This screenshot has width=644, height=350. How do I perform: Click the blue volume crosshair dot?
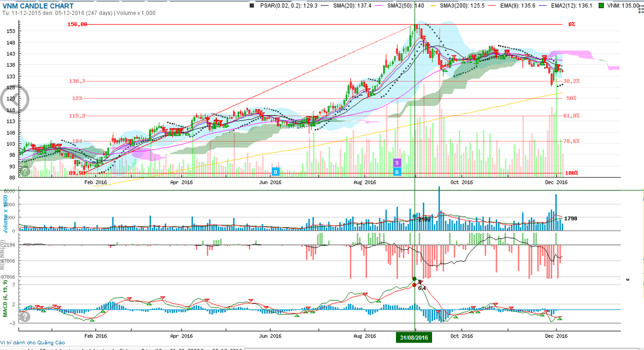(x=414, y=216)
